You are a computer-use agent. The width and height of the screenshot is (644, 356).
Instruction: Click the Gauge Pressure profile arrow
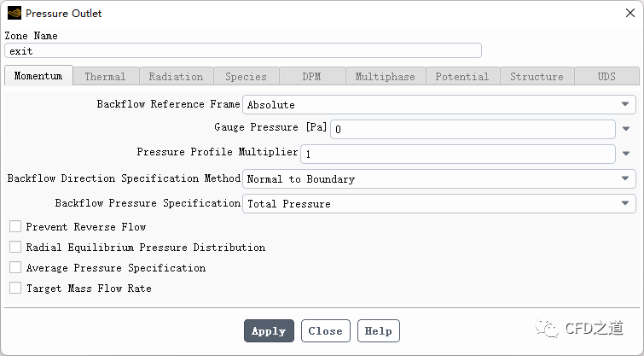(x=626, y=130)
